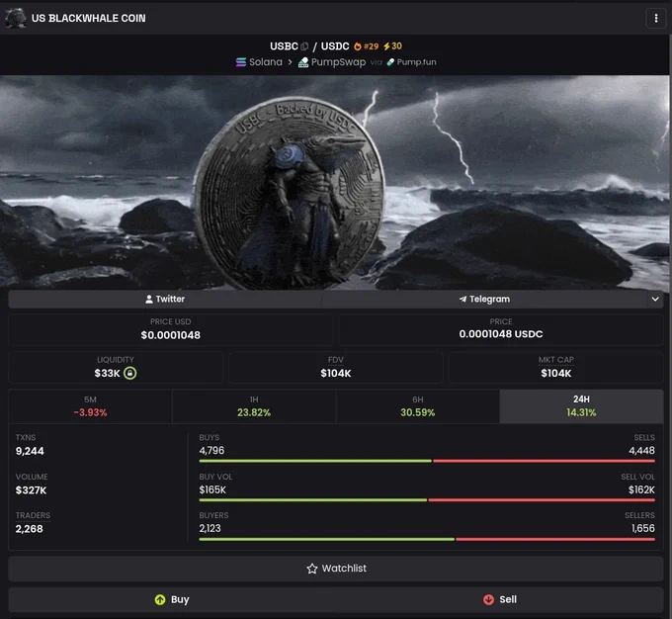Click the TXNS 9,244 value
The height and width of the screenshot is (619, 672).
(x=30, y=451)
